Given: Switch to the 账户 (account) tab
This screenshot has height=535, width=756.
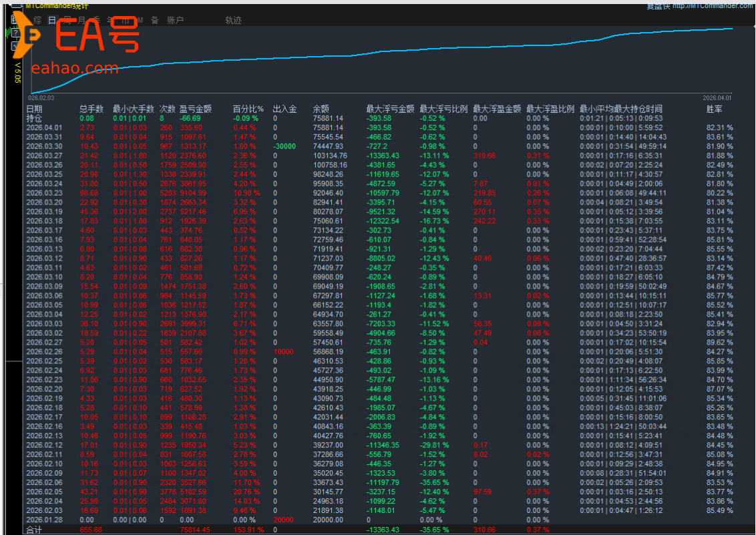Looking at the screenshot, I should (175, 21).
